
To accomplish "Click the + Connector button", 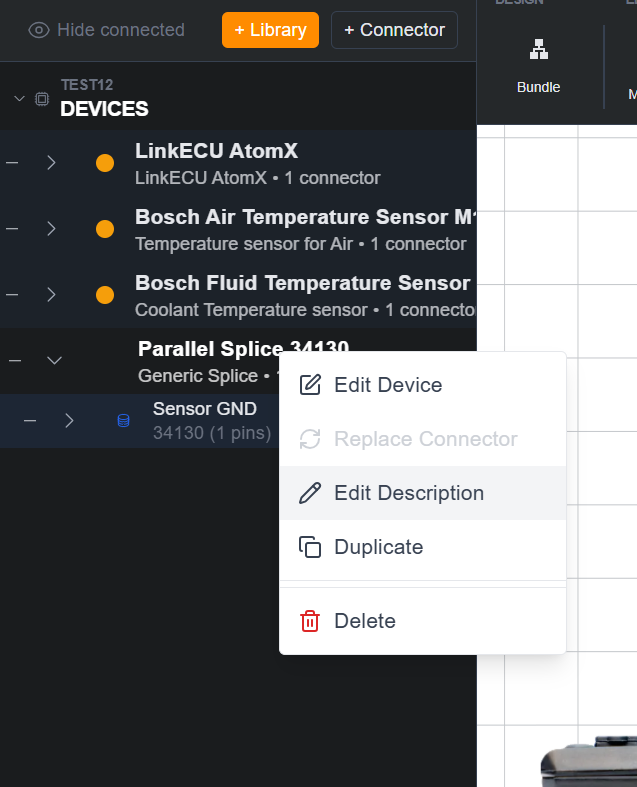I will (394, 30).
